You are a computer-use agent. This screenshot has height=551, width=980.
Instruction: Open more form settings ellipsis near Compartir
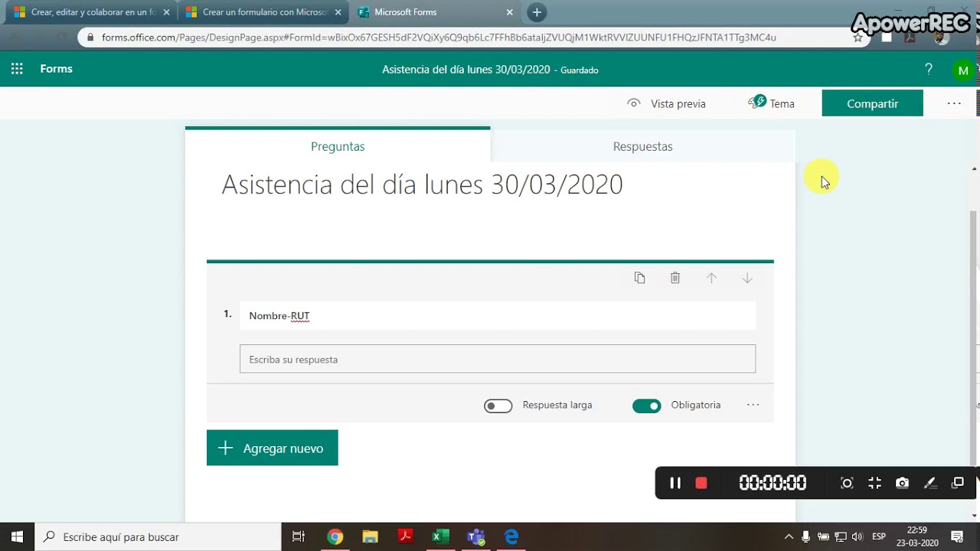click(x=954, y=103)
